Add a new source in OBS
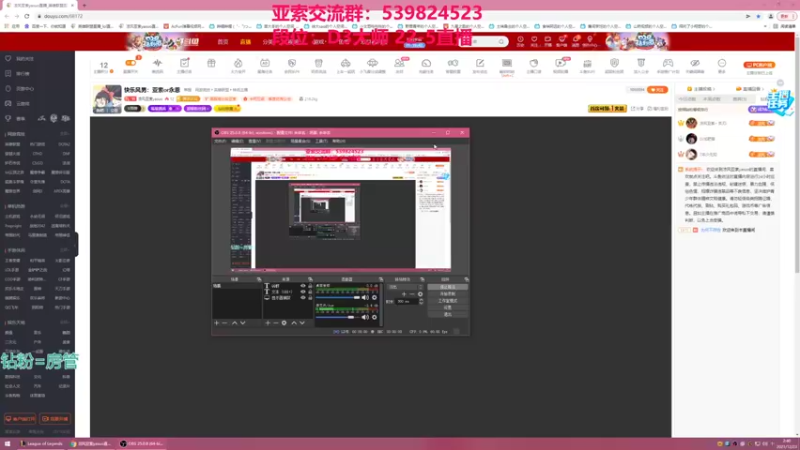The height and width of the screenshot is (450, 800). (x=267, y=323)
